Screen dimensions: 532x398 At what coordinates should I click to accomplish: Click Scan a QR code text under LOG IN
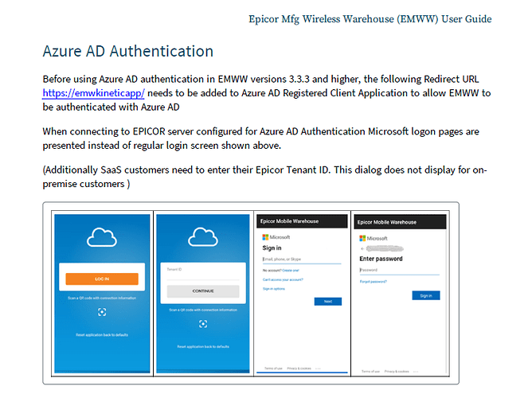click(102, 298)
